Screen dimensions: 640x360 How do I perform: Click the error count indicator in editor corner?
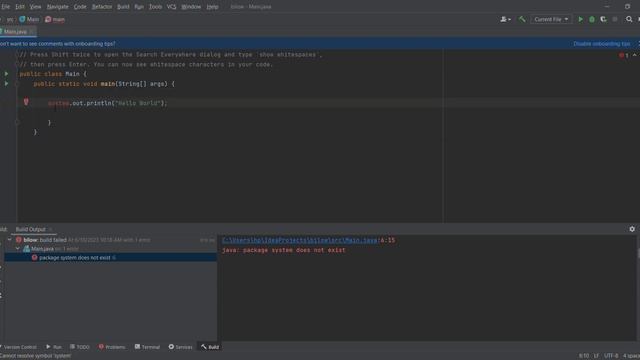click(624, 55)
